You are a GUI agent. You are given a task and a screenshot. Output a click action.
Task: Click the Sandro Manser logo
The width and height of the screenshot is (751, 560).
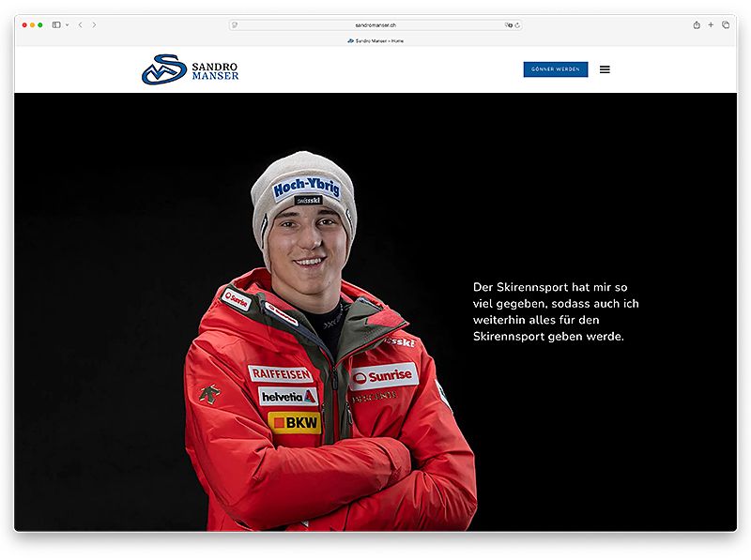(x=163, y=69)
